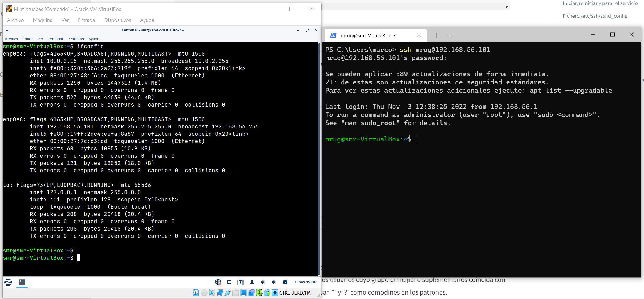Screen dimensions: 644x299
Task: Click the VirtualBox hard disk status icon
Action: pyautogui.click(x=196, y=293)
